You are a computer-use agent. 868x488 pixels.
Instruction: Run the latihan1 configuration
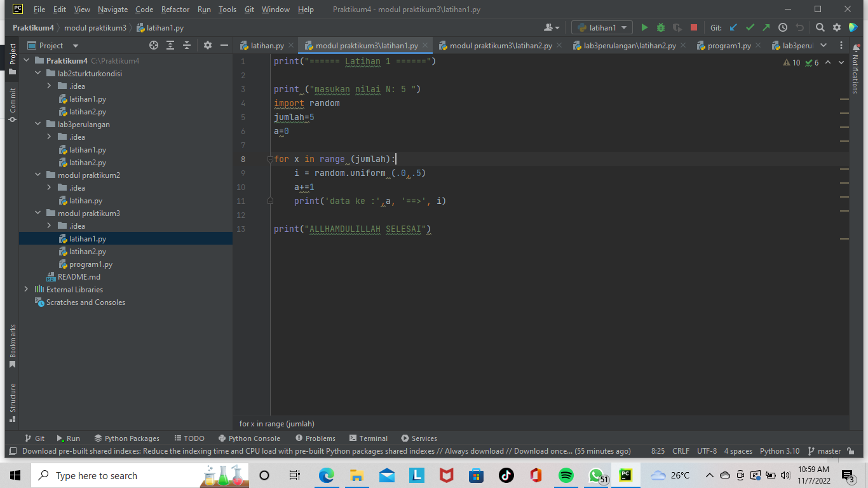tap(644, 27)
